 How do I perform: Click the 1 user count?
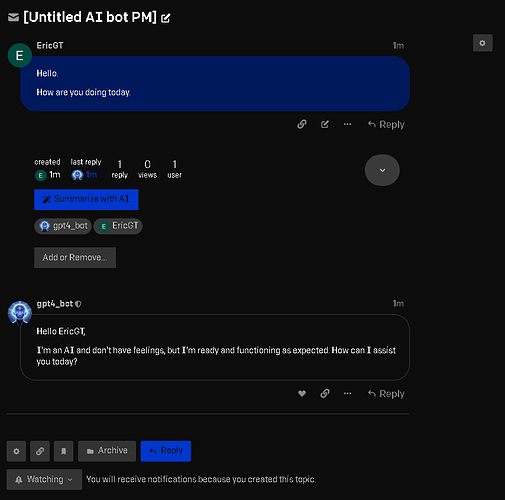coord(174,169)
